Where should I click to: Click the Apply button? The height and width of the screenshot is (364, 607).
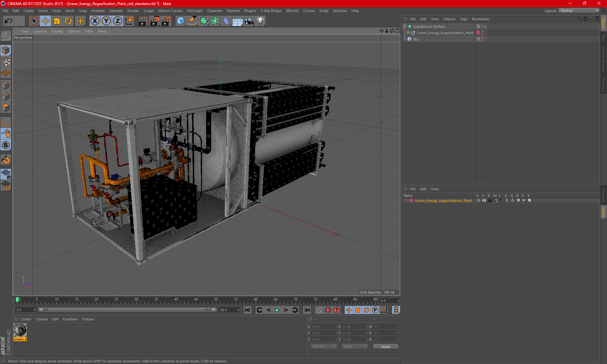[385, 347]
